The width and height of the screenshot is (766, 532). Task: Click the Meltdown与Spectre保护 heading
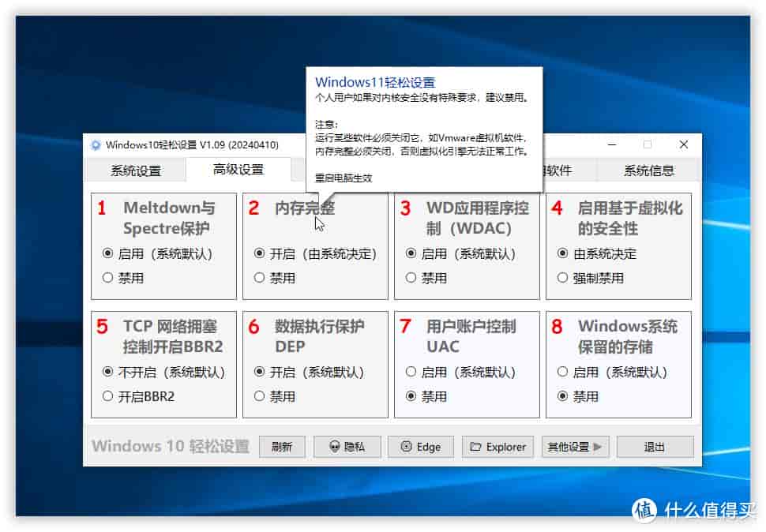click(169, 218)
